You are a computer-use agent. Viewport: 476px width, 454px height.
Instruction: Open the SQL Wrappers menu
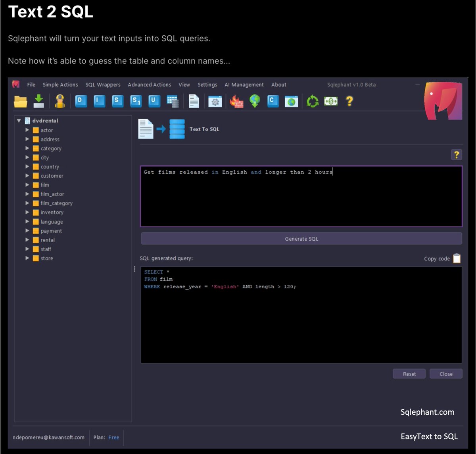pos(103,84)
